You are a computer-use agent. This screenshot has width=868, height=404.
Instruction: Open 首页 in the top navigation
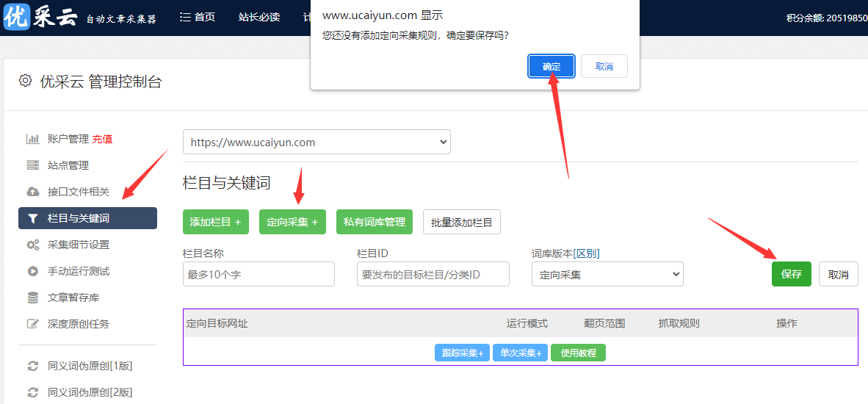point(198,17)
